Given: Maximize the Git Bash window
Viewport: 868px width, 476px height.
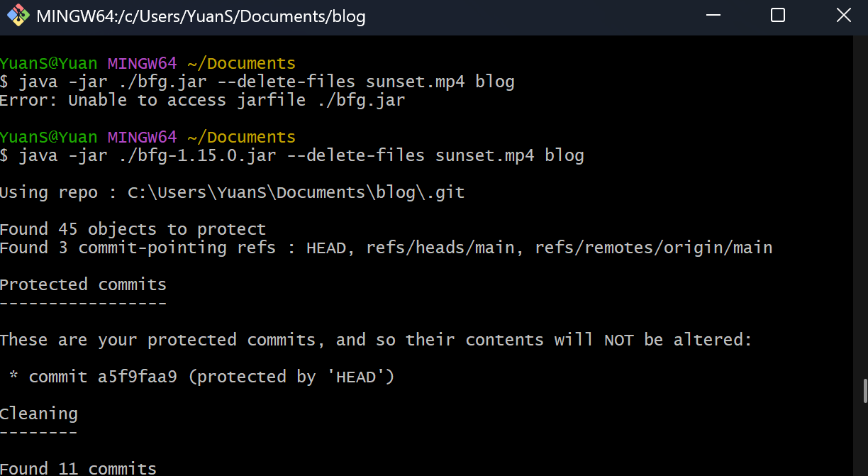Looking at the screenshot, I should tap(778, 16).
